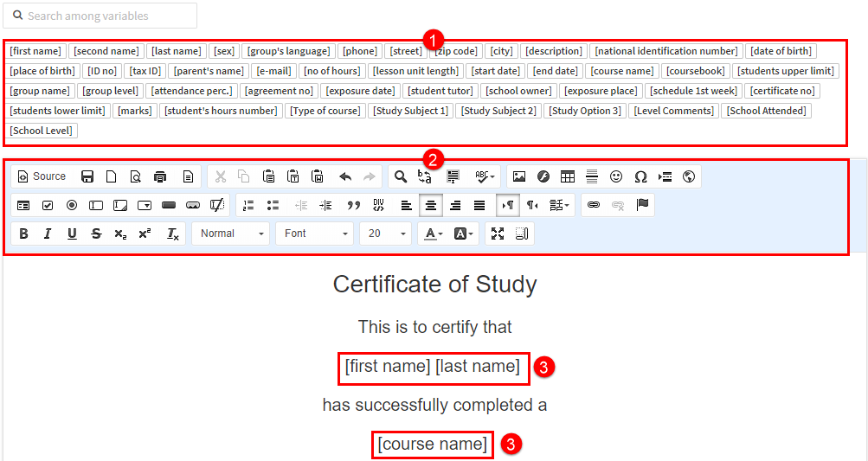
Task: Insert a Link with chain icon
Action: [594, 205]
